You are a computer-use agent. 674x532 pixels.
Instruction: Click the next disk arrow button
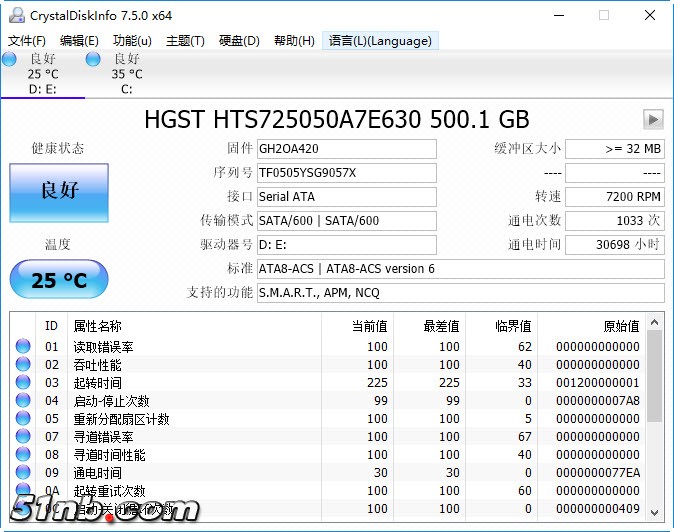[653, 120]
